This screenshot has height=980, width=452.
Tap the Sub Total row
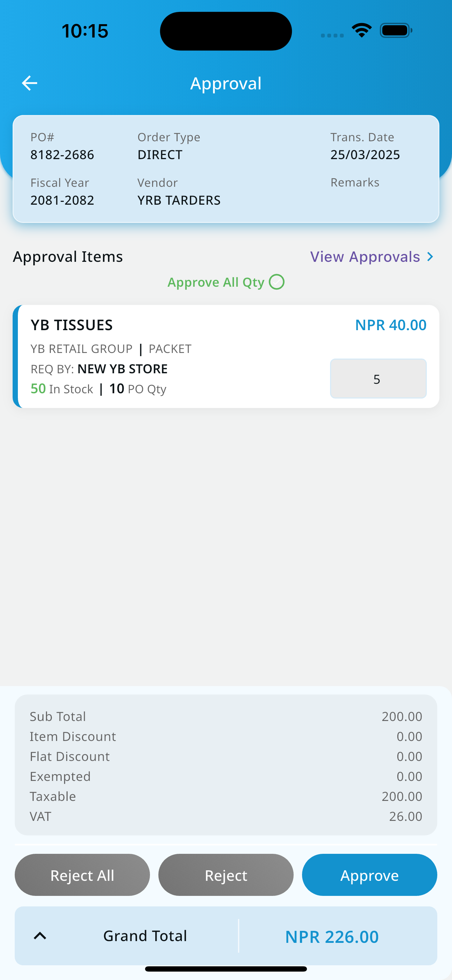coord(226,716)
